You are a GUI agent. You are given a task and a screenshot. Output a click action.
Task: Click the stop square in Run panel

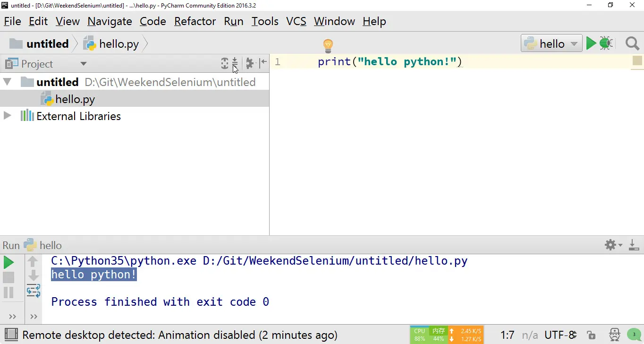[x=8, y=277]
